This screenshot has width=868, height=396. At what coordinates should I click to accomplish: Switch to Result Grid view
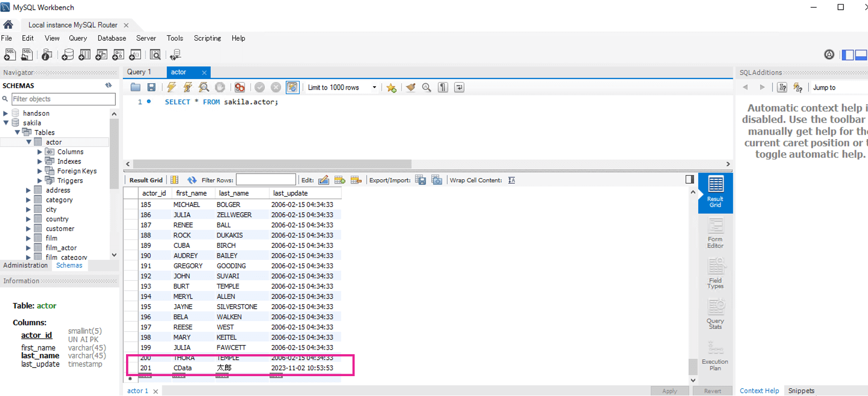(715, 192)
